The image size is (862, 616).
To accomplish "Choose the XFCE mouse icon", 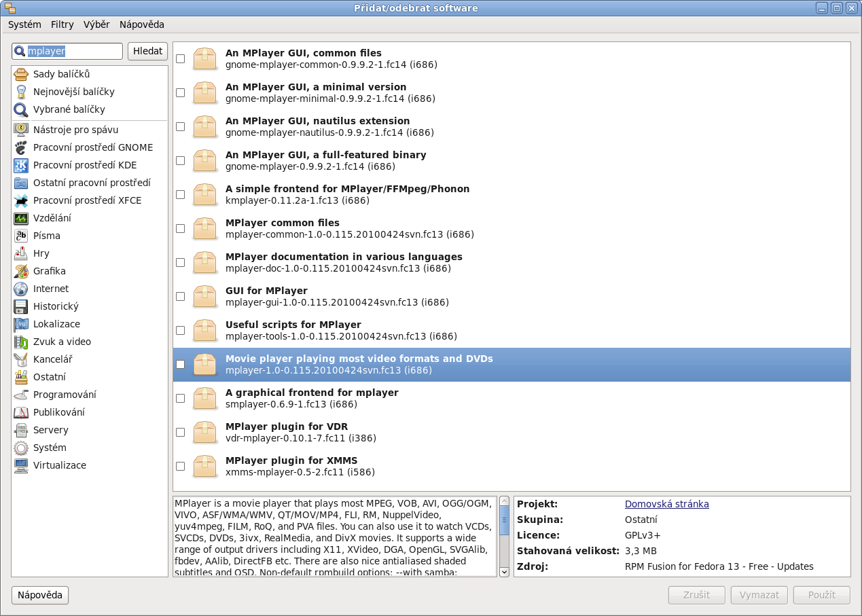I will tap(21, 200).
